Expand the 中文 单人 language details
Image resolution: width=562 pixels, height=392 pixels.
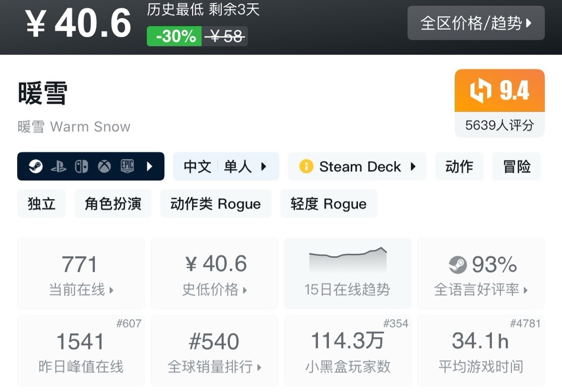[226, 166]
